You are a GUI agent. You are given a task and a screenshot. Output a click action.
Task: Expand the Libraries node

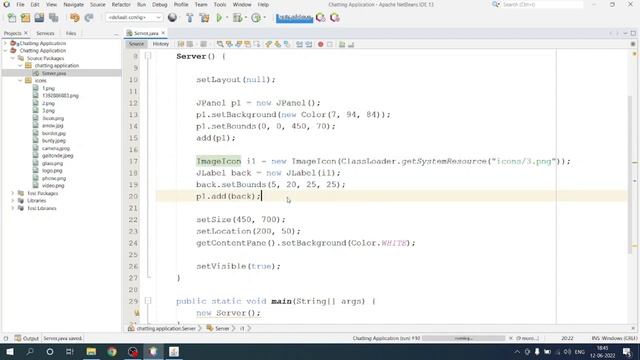[x=13, y=201]
